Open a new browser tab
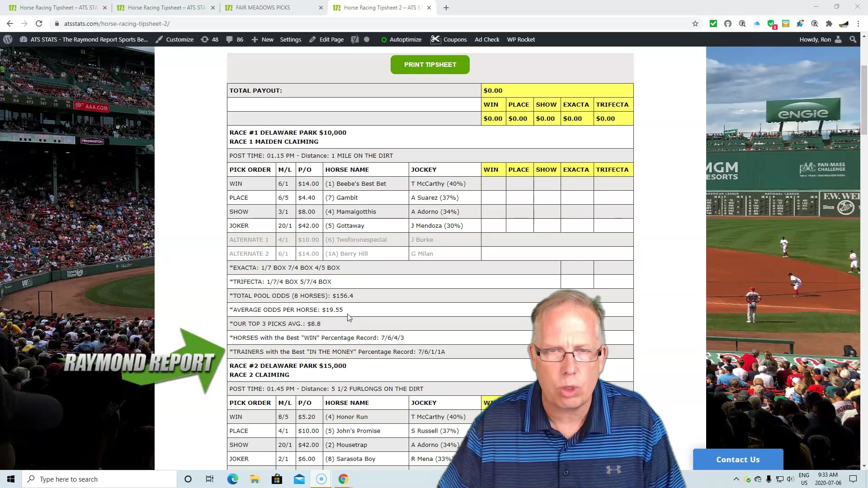868x488 pixels. coord(446,8)
